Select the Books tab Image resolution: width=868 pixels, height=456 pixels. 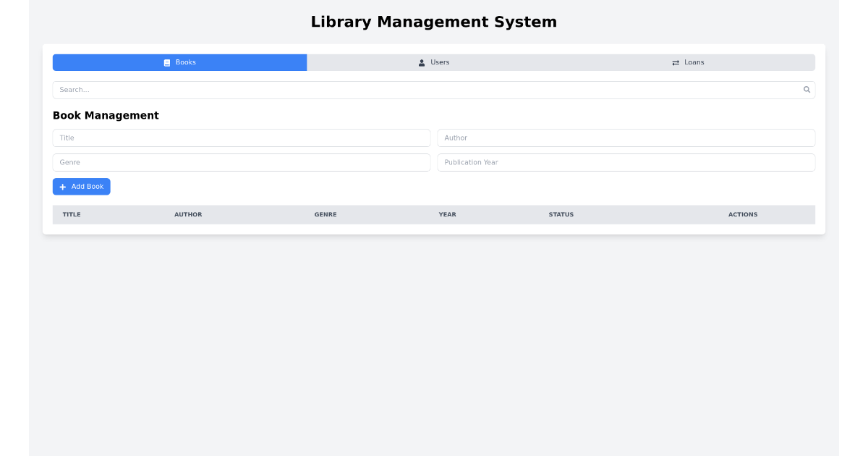[x=179, y=62]
